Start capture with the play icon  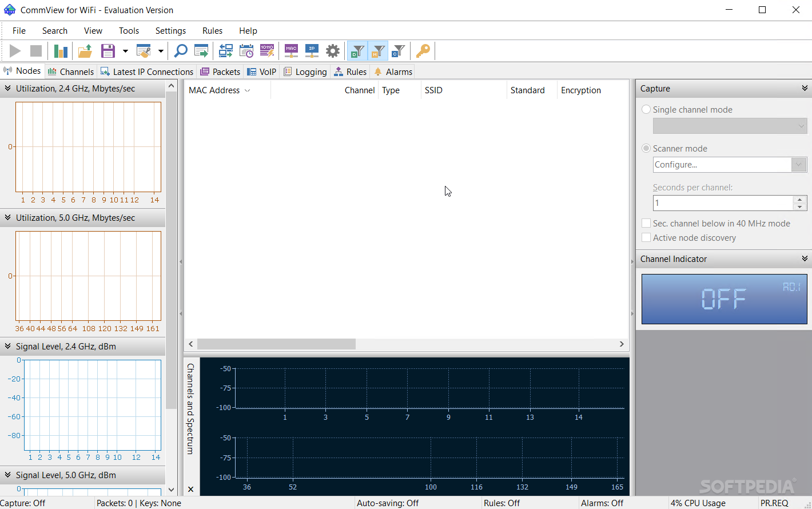tap(15, 51)
